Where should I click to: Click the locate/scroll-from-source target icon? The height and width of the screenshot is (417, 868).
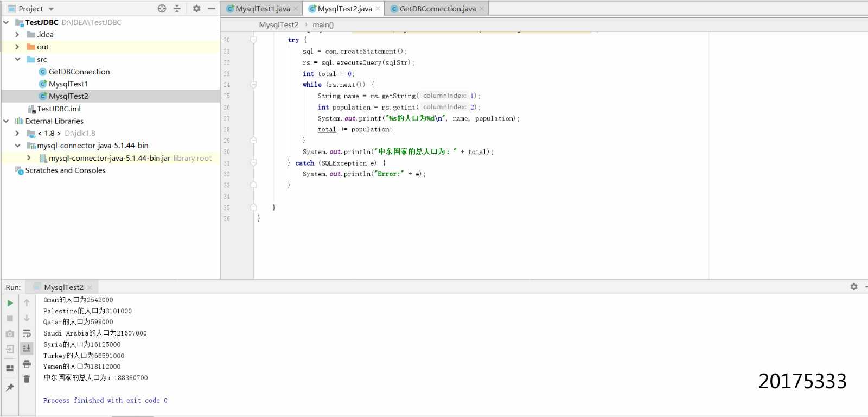click(x=162, y=9)
